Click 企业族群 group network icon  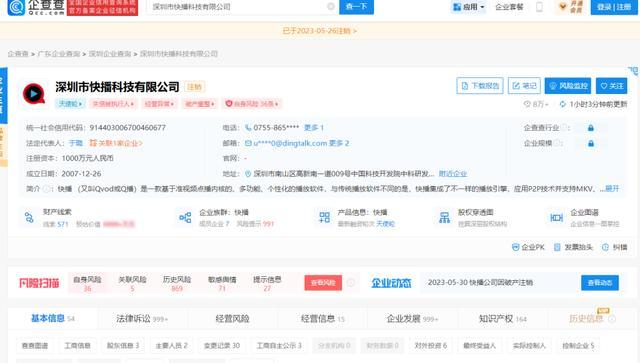(x=185, y=218)
